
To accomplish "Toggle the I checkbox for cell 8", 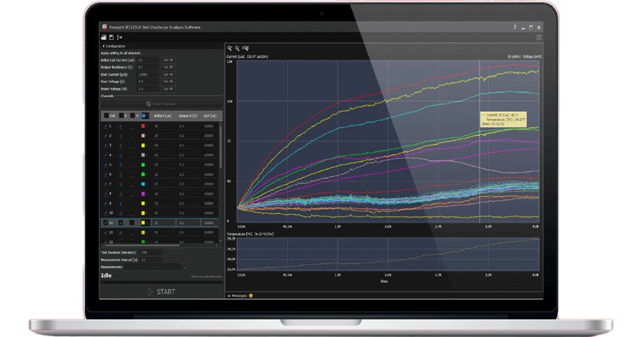I will [120, 194].
